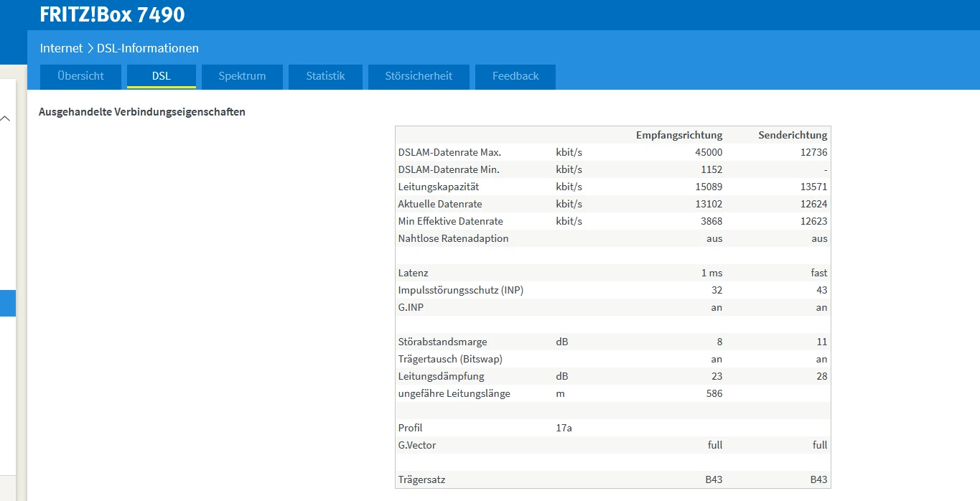Open the Übersicht tab
Image resolution: width=980 pixels, height=501 pixels.
80,76
